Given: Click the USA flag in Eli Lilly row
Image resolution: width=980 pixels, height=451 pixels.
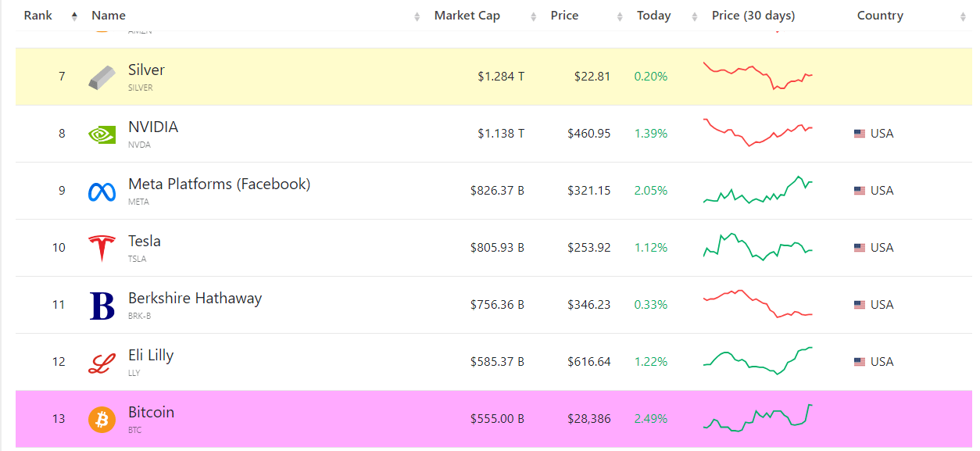Looking at the screenshot, I should [860, 362].
